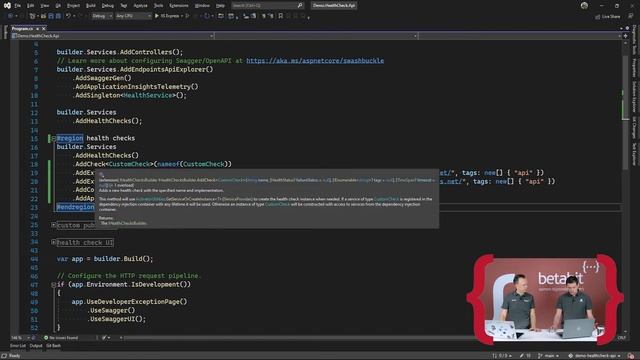Pin the Program.cs tab
The height and width of the screenshot is (360, 640).
[38, 29]
